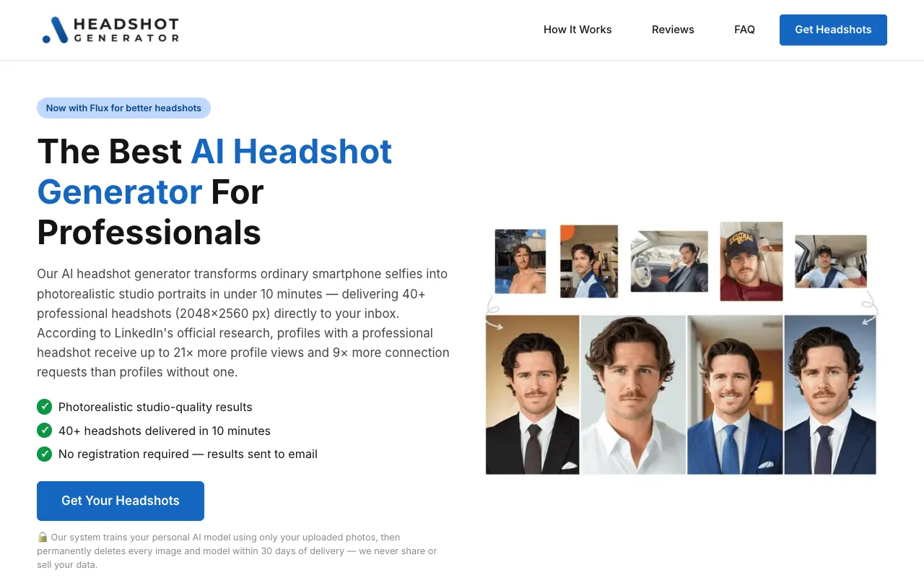This screenshot has height=578, width=924.
Task: Select the car selfie with seatbelt thumbnail
Action: coord(831,261)
